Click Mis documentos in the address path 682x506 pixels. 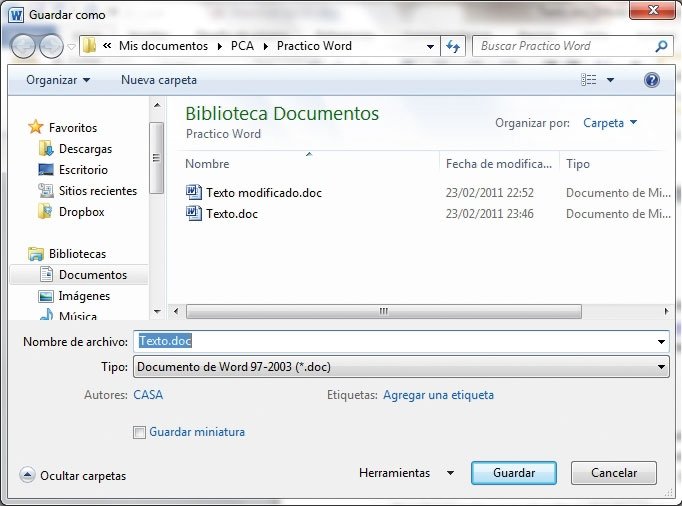coord(163,46)
